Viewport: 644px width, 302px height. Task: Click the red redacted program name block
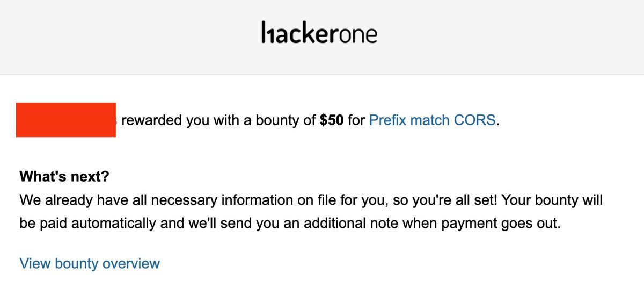pyautogui.click(x=66, y=119)
